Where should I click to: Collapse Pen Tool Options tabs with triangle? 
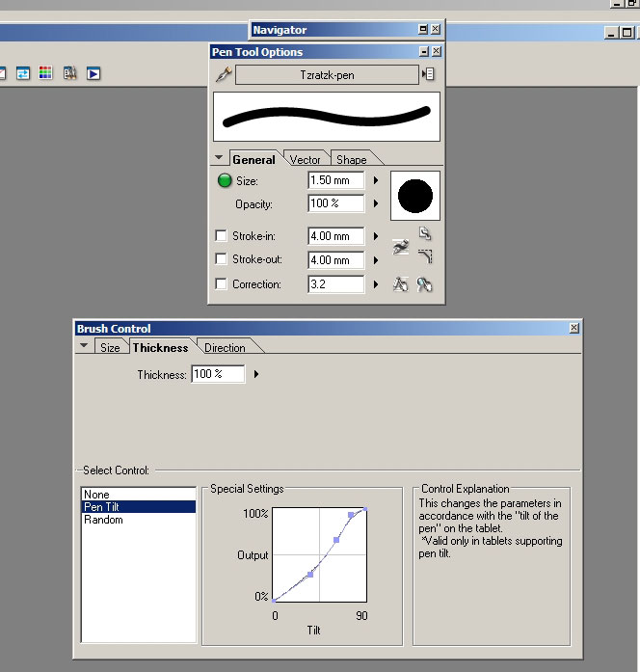tap(219, 158)
